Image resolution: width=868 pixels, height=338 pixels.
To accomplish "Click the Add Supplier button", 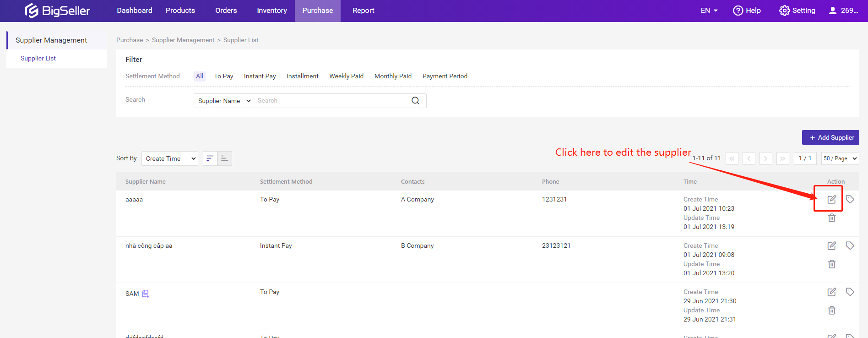I will click(830, 137).
